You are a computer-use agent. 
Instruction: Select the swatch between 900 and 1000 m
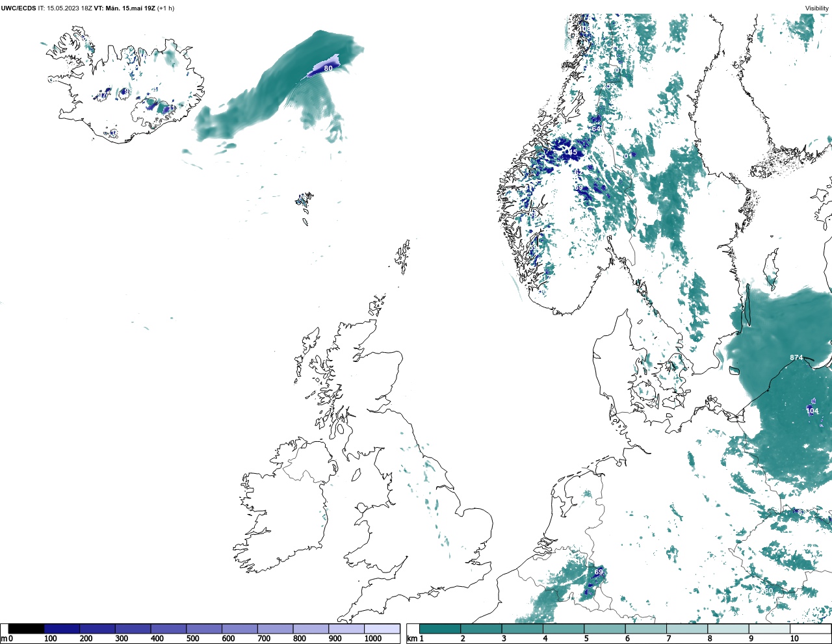[x=346, y=629]
